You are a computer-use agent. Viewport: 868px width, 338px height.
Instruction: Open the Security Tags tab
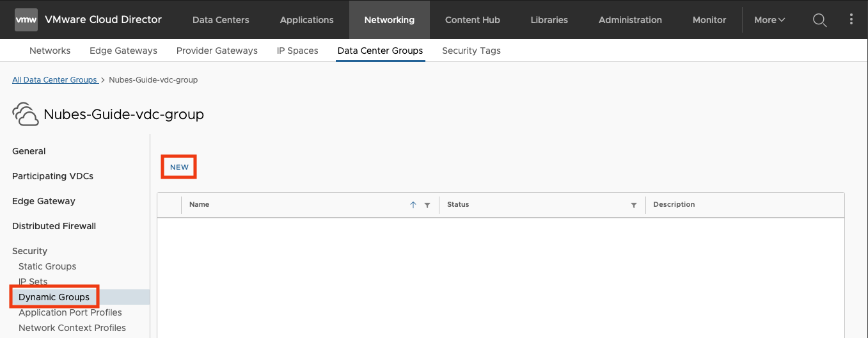point(471,51)
